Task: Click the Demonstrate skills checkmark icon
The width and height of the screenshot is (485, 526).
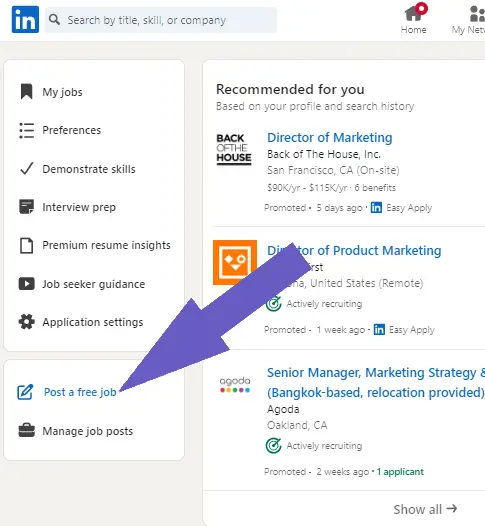Action: pyautogui.click(x=27, y=169)
